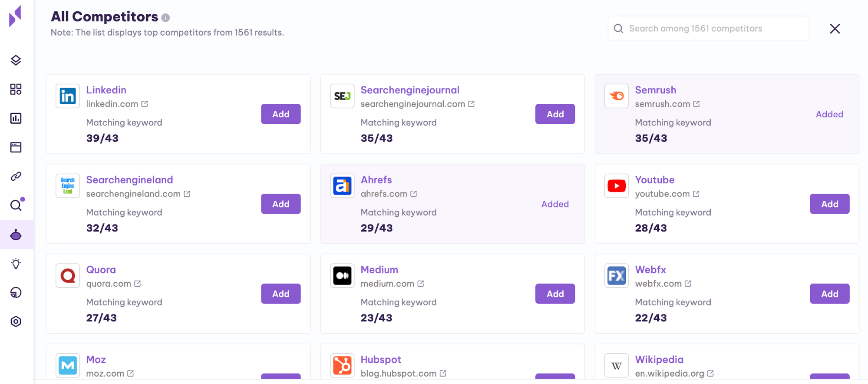Open the Medium name link
Viewport: 868px width, 384px height.
(380, 270)
